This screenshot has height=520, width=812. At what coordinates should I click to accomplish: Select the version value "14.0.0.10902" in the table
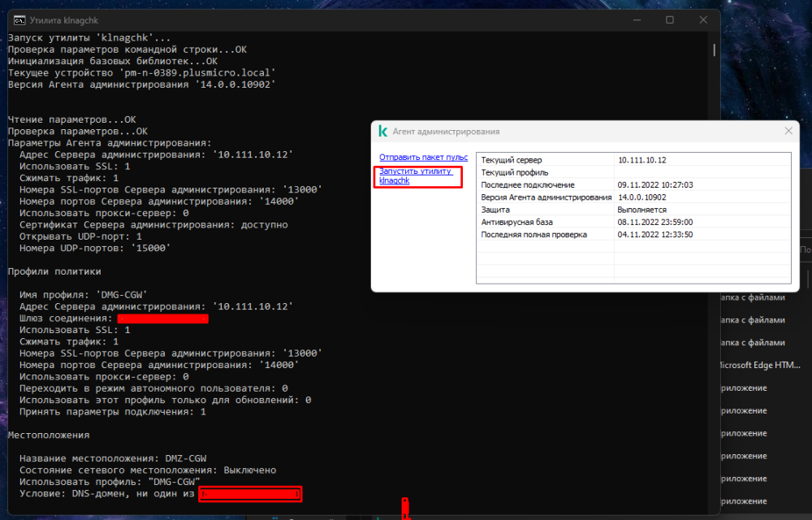click(641, 197)
